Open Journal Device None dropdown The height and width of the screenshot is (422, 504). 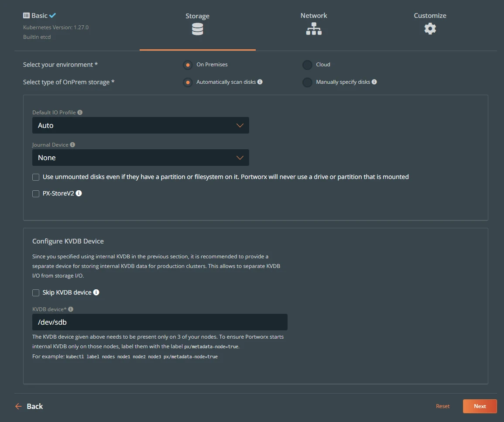[x=141, y=158]
